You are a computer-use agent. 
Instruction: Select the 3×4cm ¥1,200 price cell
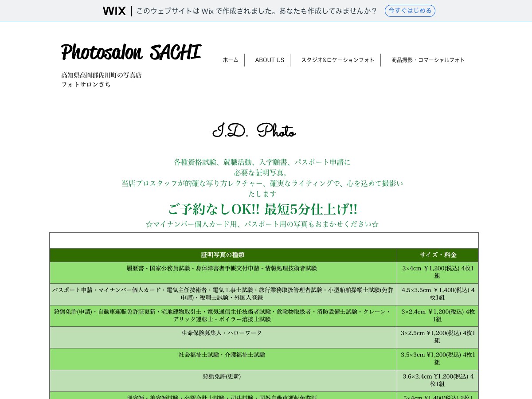click(438, 272)
